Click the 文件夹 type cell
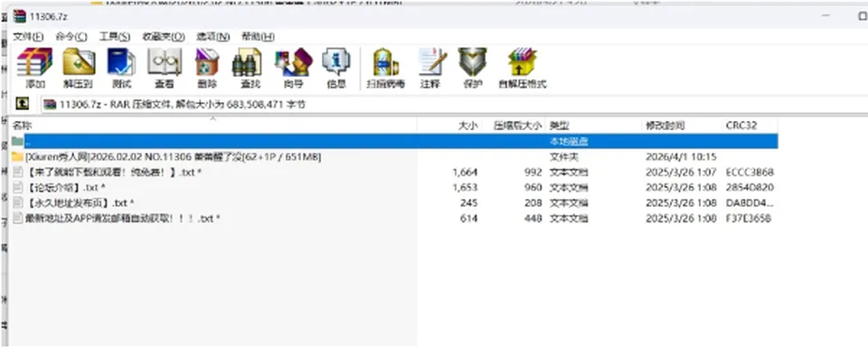Viewport: 868px width, 348px height. 563,156
